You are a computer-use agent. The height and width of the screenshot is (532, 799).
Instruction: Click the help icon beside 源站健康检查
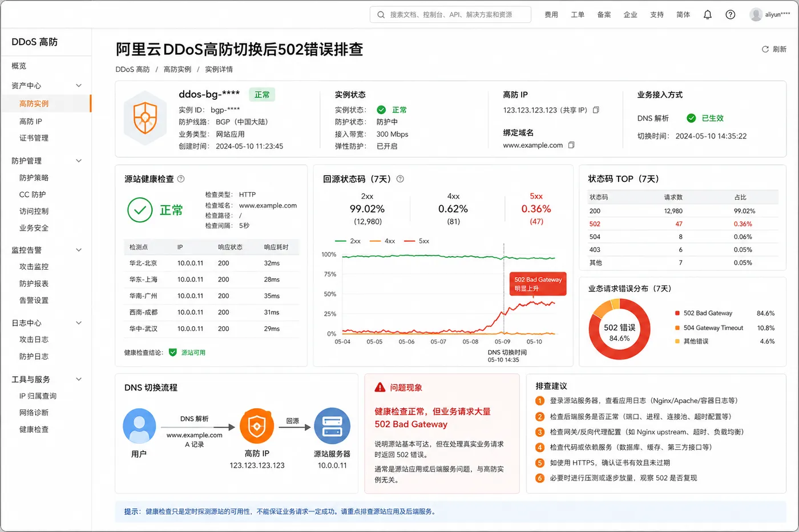(x=181, y=179)
